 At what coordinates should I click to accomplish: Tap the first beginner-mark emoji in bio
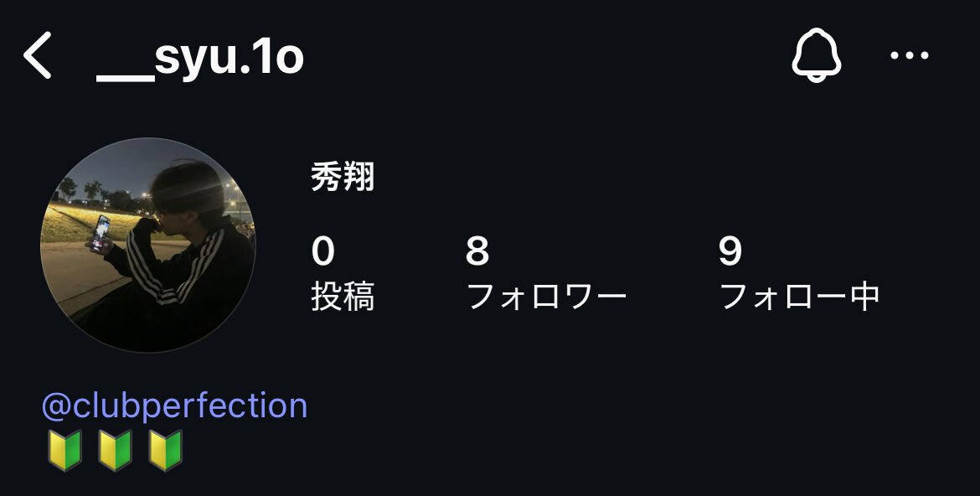point(65,451)
